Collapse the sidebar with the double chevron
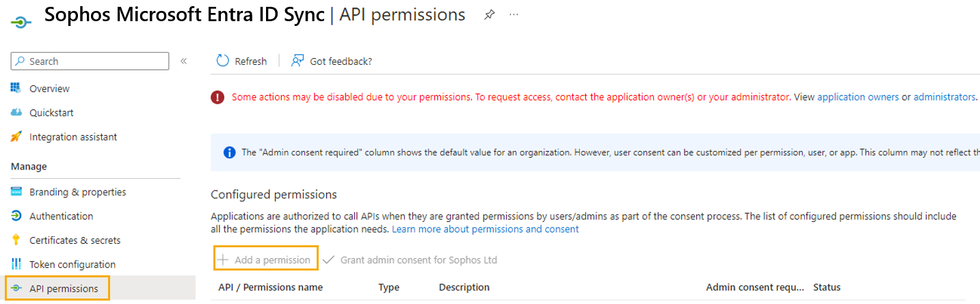This screenshot has width=980, height=304. 183,61
